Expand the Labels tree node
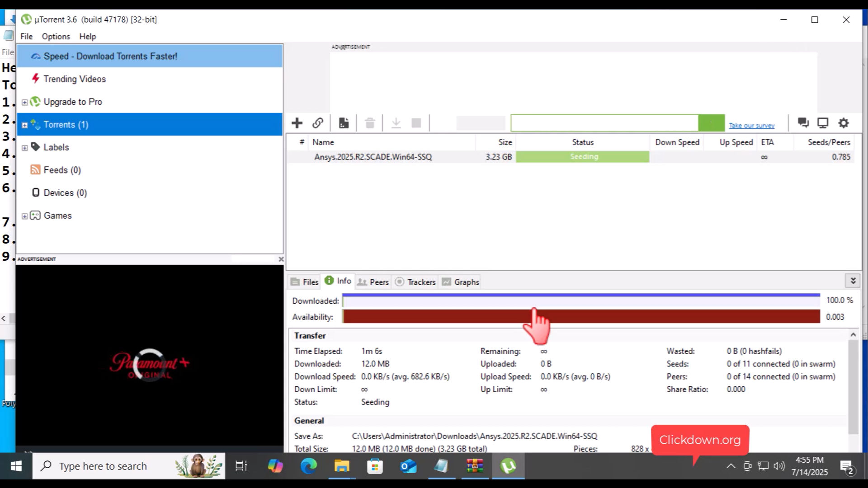 (25, 148)
